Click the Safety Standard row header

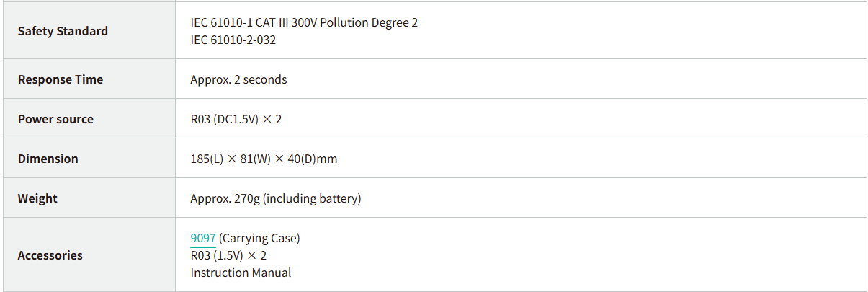click(x=63, y=31)
